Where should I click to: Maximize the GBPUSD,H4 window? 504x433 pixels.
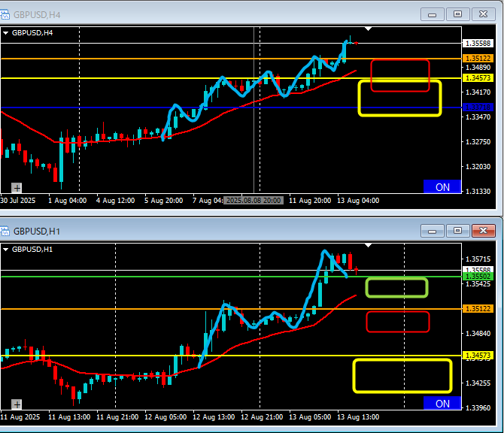tap(457, 14)
